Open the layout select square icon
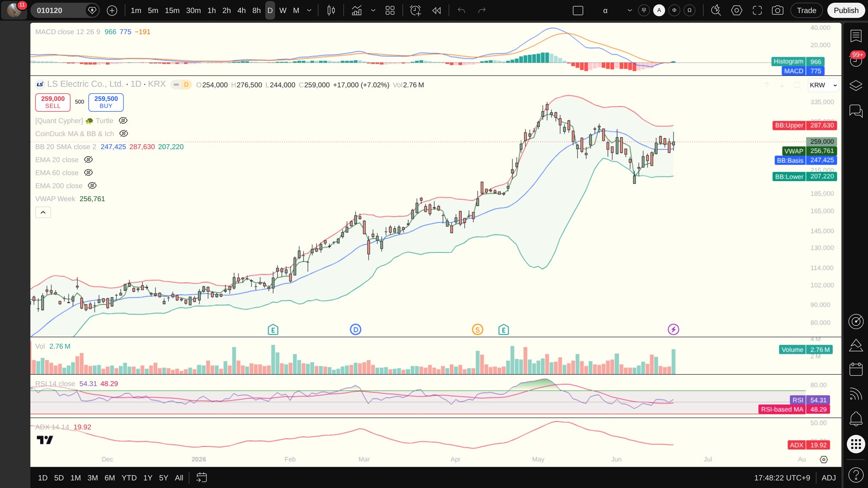This screenshot has width=868, height=488. (x=578, y=10)
